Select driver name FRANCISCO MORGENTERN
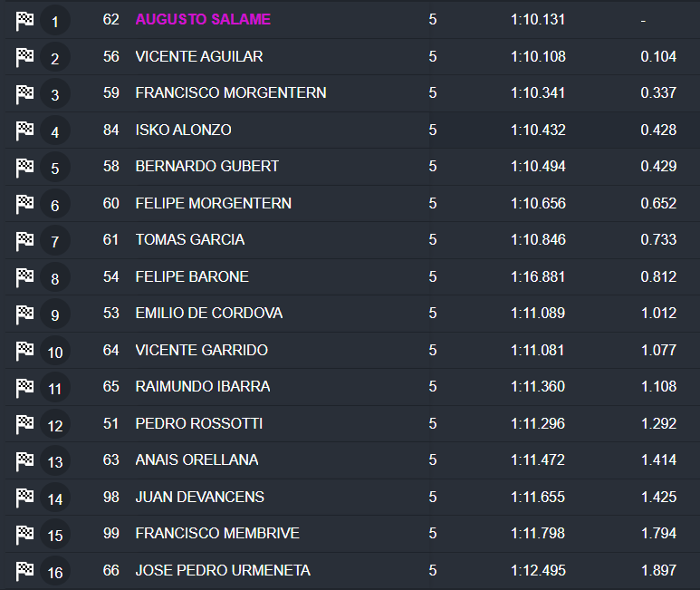Viewport: 700px width, 590px height. point(231,92)
